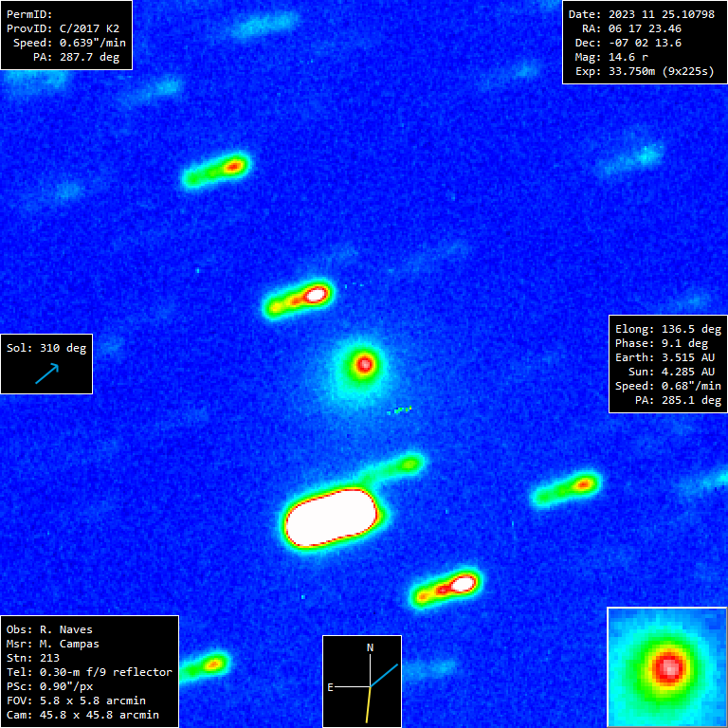This screenshot has width=728, height=728.
Task: Select 'Date: 2023 11 25.10798' text
Action: click(642, 14)
